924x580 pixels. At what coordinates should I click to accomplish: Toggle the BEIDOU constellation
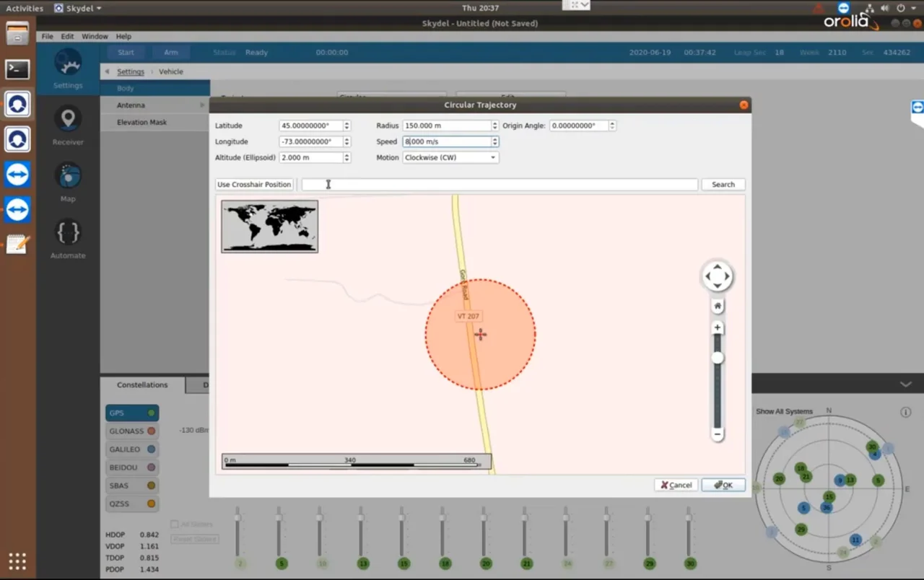(x=132, y=467)
